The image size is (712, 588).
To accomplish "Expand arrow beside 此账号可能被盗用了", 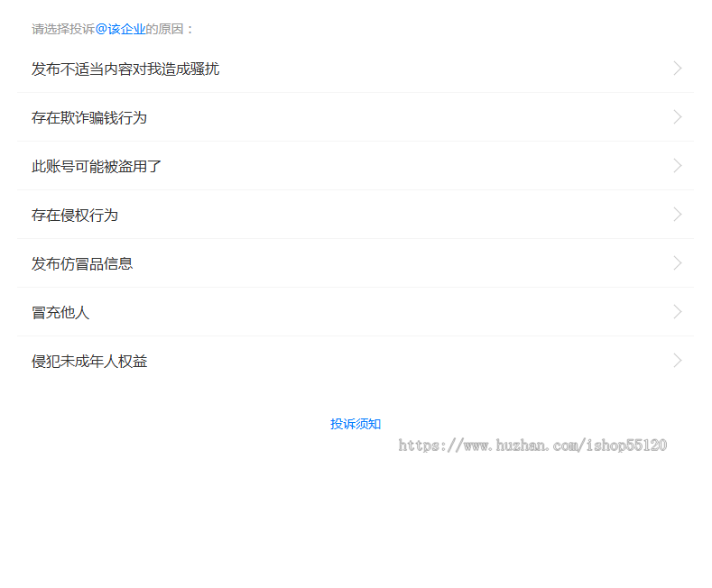I will tap(678, 166).
